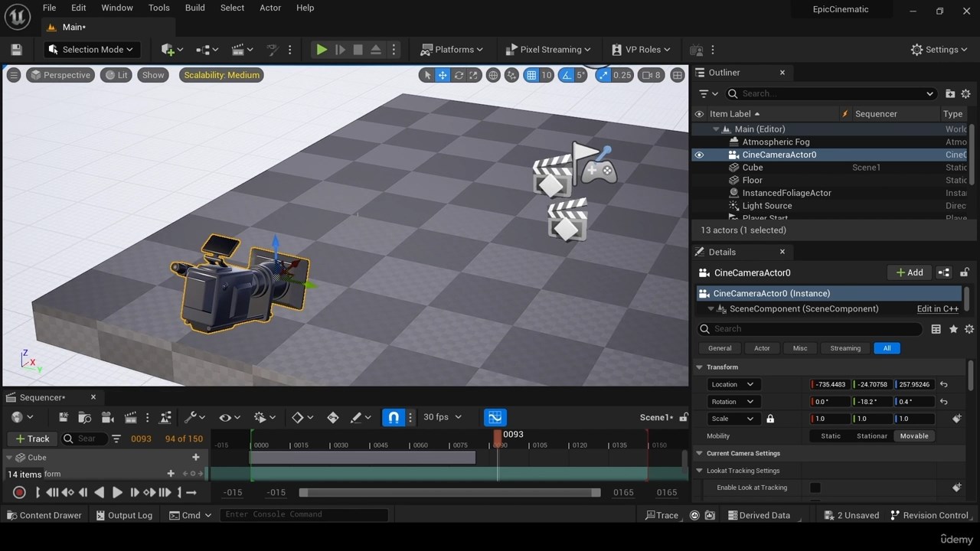Open viewport layout grid icon

coord(678,75)
